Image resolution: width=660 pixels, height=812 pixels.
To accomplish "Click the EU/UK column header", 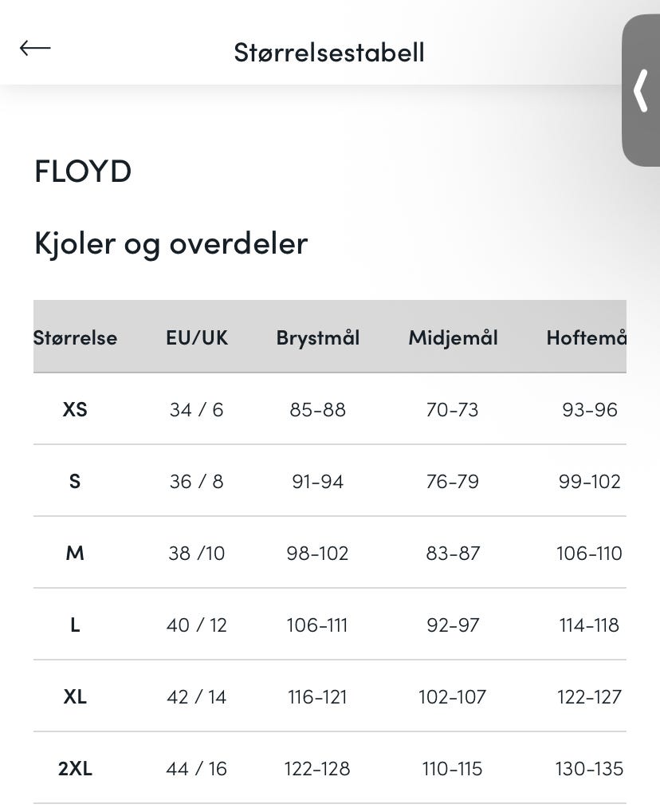I will 197,337.
